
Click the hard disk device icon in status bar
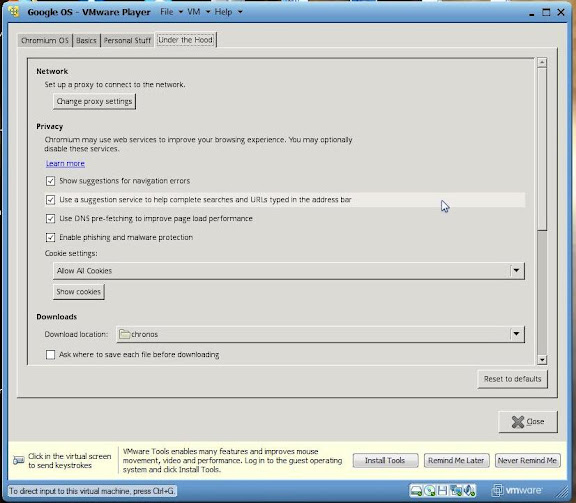tap(416, 491)
